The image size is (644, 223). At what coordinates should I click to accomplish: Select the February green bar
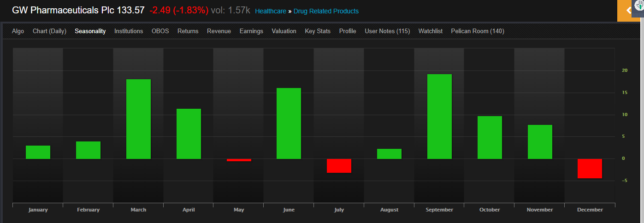pos(88,150)
